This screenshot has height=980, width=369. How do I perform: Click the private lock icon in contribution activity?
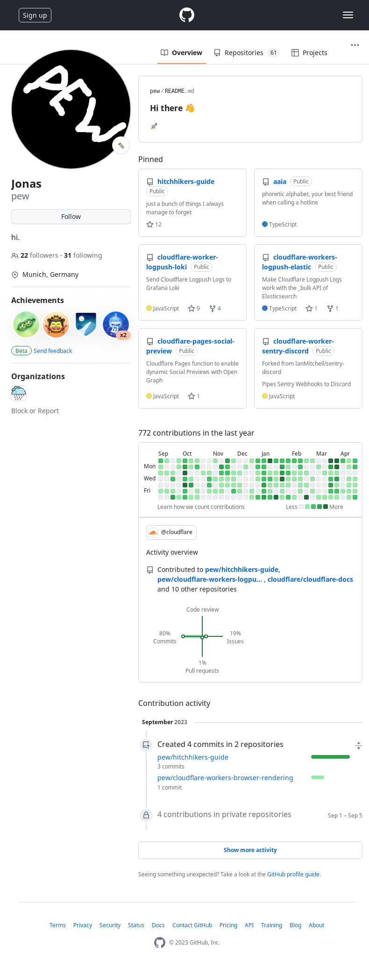click(x=146, y=824)
